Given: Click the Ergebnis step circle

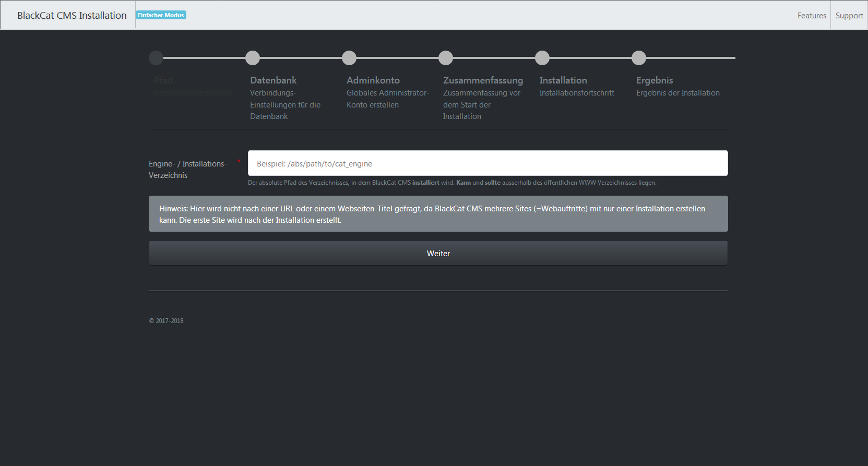Looking at the screenshot, I should point(639,58).
